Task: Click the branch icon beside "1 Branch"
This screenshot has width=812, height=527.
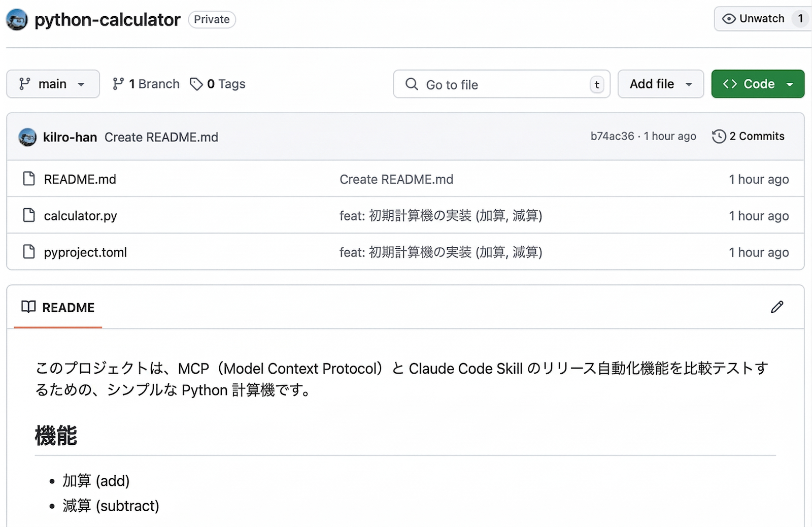Action: (120, 84)
